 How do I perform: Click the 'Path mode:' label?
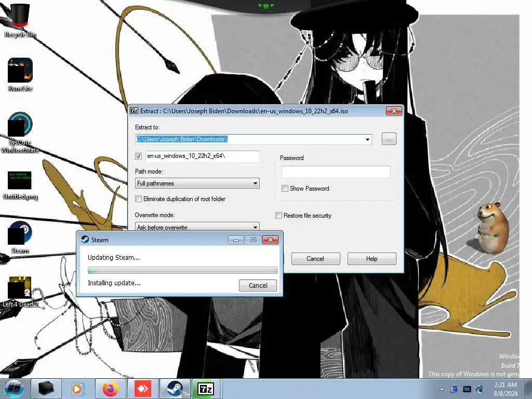pyautogui.click(x=149, y=171)
